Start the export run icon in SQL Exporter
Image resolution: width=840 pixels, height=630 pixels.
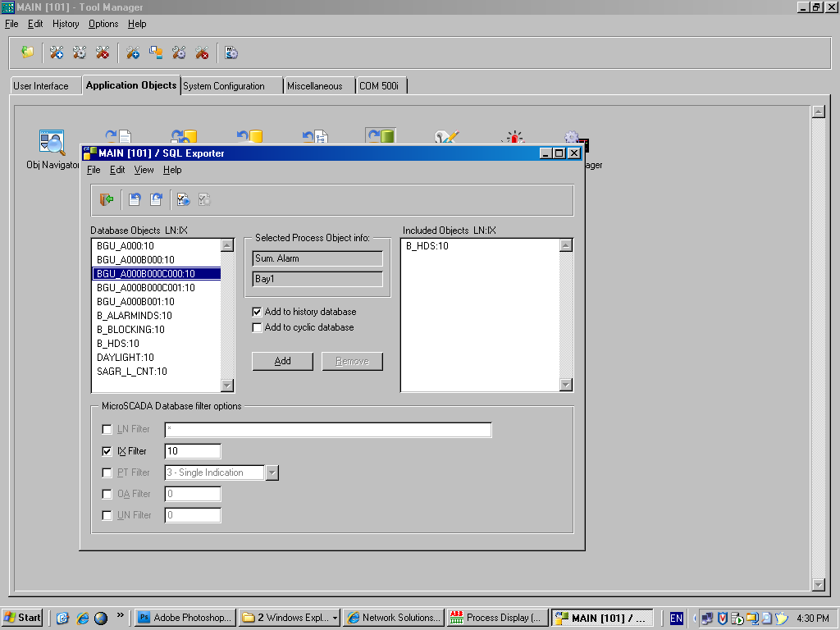click(184, 199)
